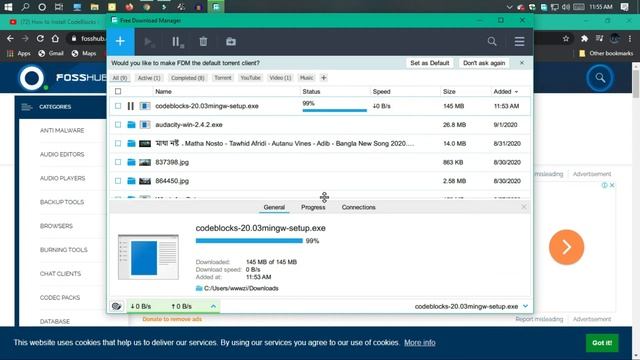Click Don't ask again button
Screen dimensions: 640x360
tap(484, 63)
